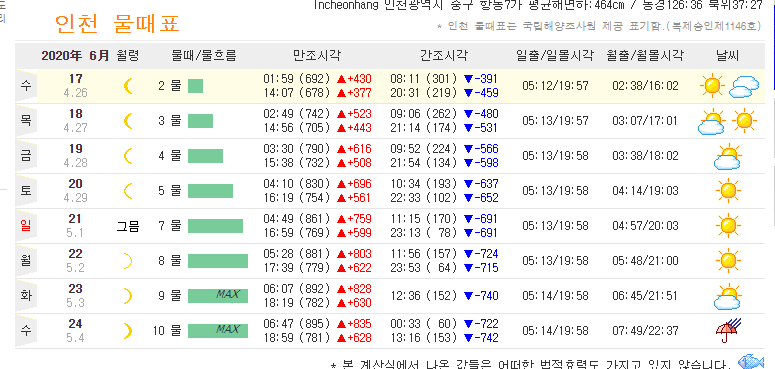Click the 월출/월몰시각 column header
The image size is (775, 369).
[x=645, y=55]
